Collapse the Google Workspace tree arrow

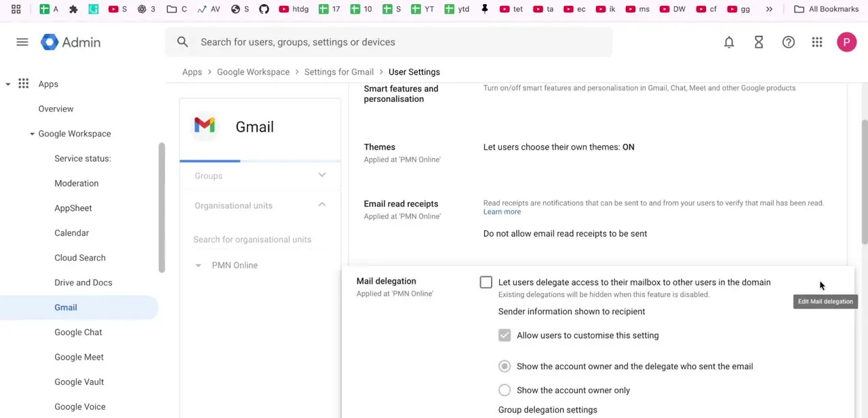(32, 134)
